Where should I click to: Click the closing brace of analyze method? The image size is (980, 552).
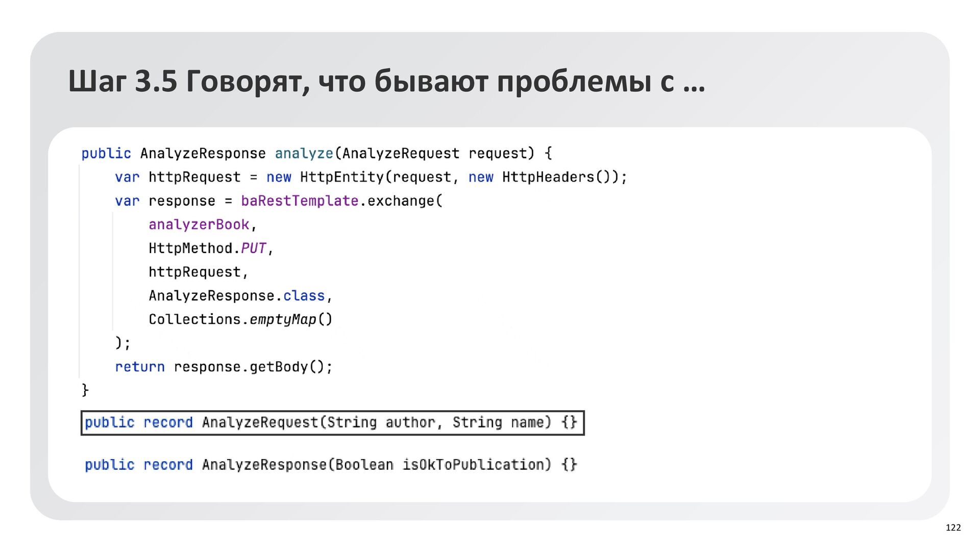pyautogui.click(x=85, y=390)
